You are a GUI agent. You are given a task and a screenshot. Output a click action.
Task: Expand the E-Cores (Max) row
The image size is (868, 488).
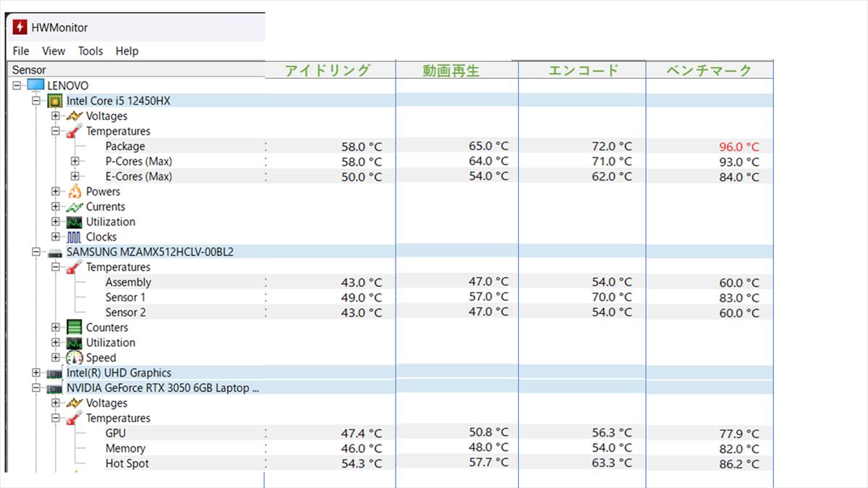(x=75, y=176)
